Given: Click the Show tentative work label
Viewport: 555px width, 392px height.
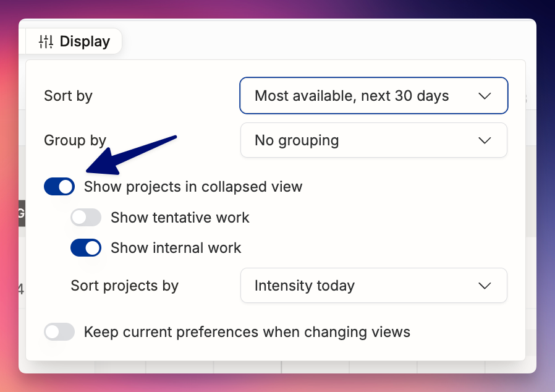Looking at the screenshot, I should (x=180, y=218).
